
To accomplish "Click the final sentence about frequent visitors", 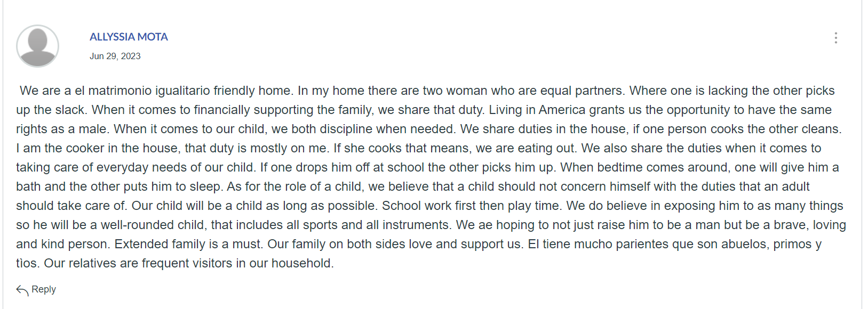I will coord(189,263).
